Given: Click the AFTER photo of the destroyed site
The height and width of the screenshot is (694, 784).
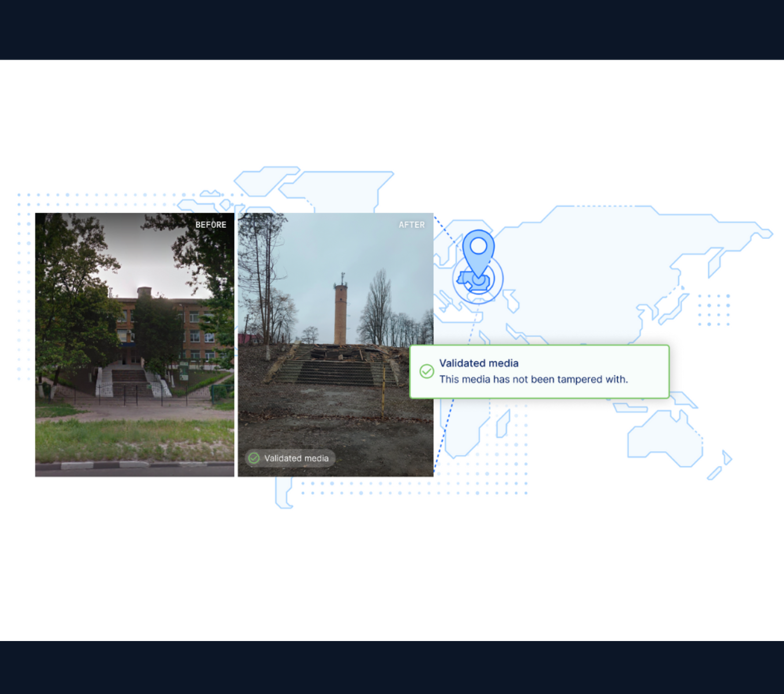Looking at the screenshot, I should pyautogui.click(x=335, y=344).
